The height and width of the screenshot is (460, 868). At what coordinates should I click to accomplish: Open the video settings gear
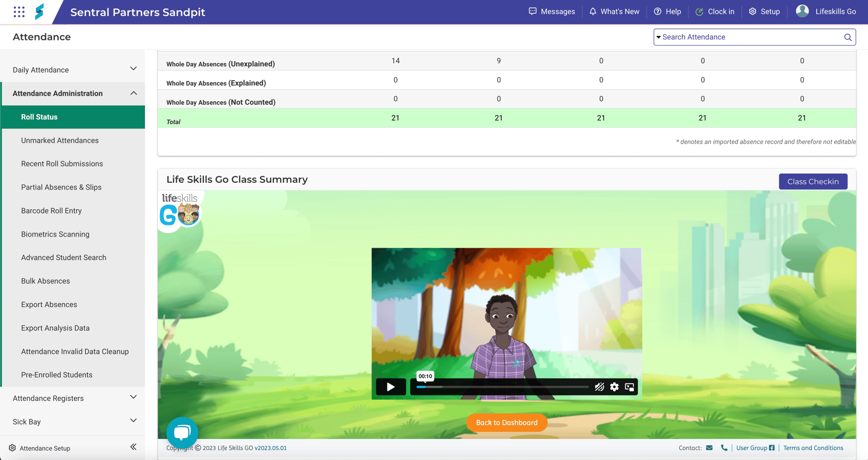(x=614, y=387)
